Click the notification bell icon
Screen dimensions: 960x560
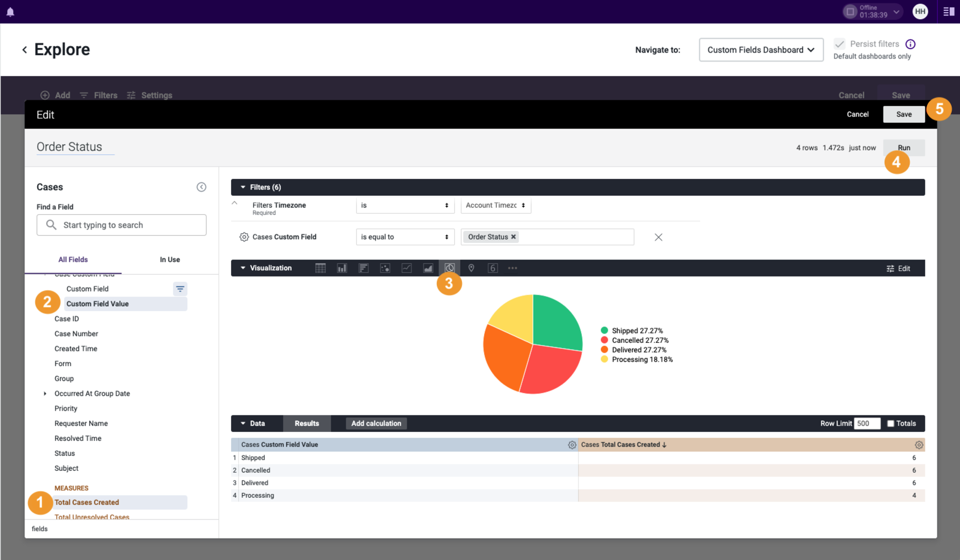(10, 12)
